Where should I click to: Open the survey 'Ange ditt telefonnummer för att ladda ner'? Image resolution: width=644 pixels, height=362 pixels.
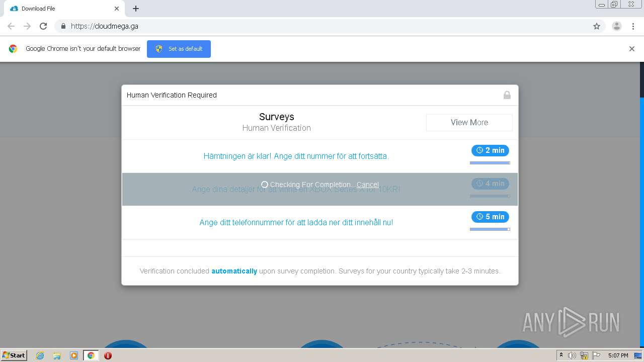[x=296, y=222]
